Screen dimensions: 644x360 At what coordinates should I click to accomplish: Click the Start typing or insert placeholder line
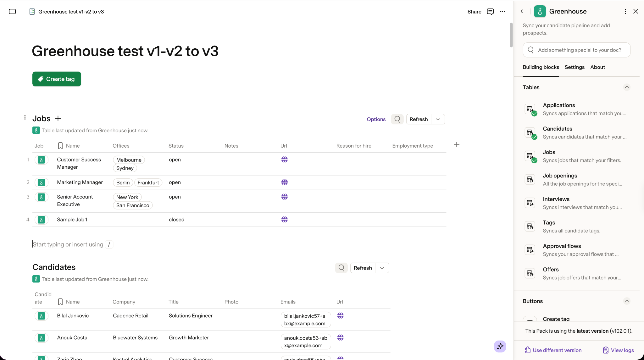[73, 244]
